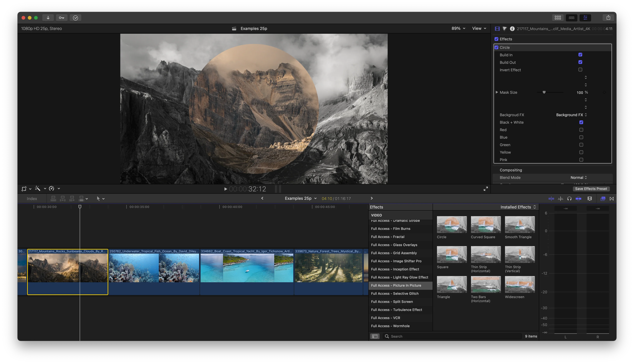Open the Color inspector triangle icon
Screen dimensions: 634x364
pyautogui.click(x=505, y=29)
